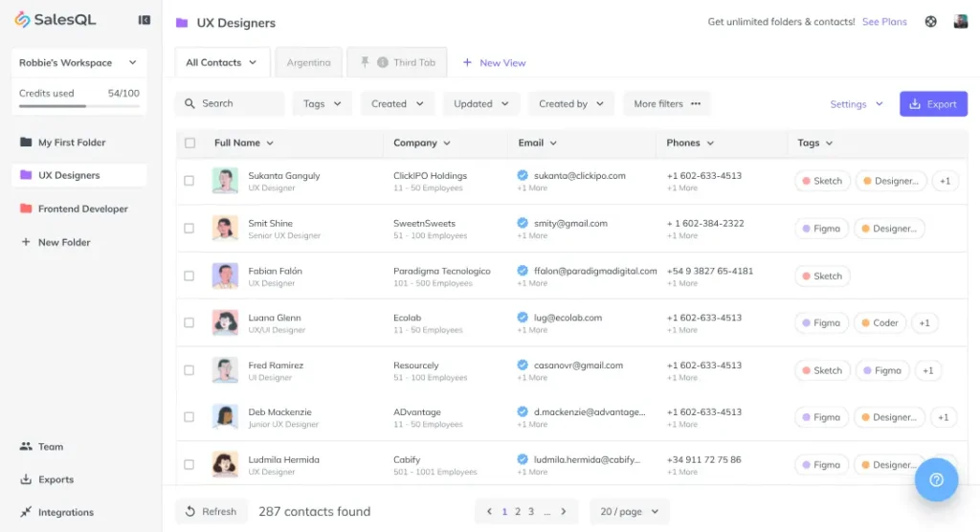Switch to the Third Tab view

pyautogui.click(x=397, y=62)
